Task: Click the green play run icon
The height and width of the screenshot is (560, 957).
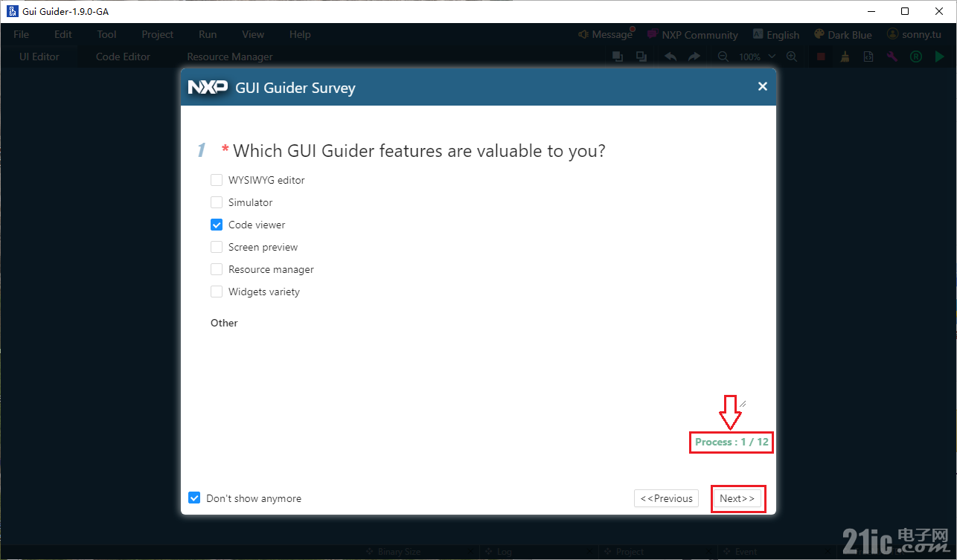Action: point(940,57)
